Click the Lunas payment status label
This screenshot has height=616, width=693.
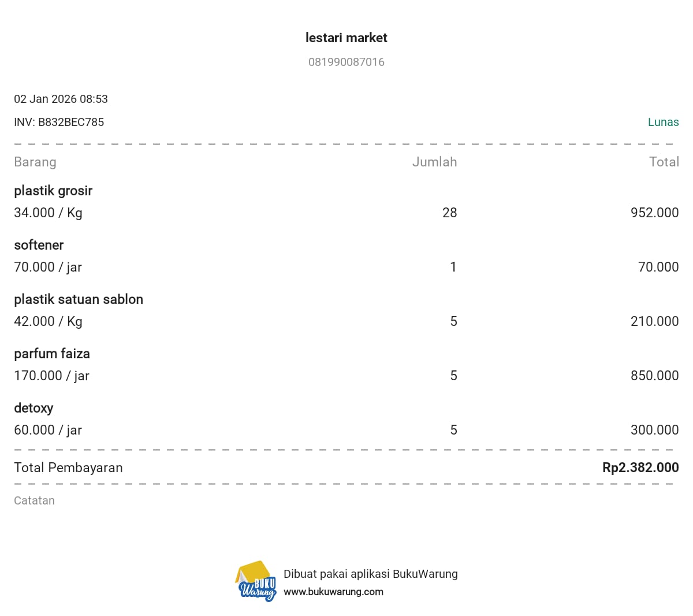[663, 122]
